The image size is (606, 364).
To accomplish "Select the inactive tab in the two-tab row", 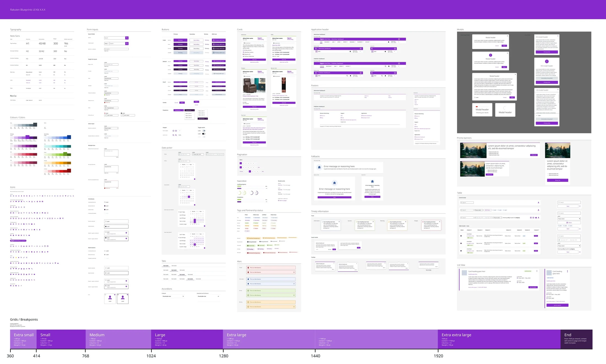I will [x=174, y=266].
